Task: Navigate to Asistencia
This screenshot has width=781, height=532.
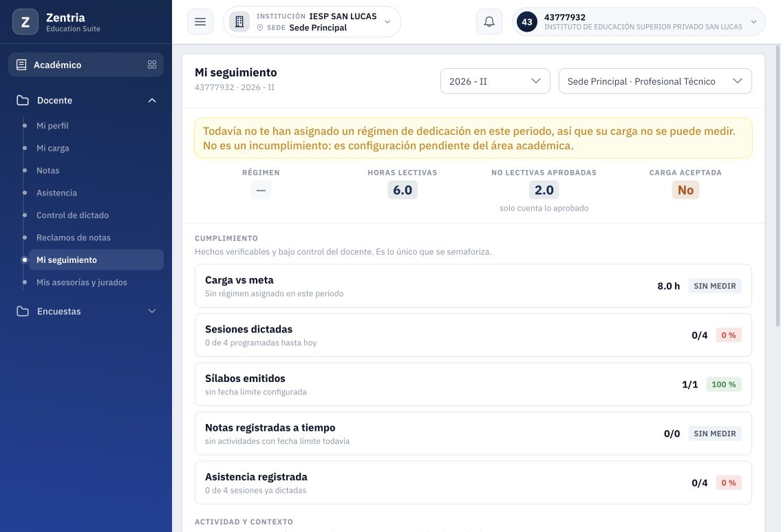Action: coord(57,193)
